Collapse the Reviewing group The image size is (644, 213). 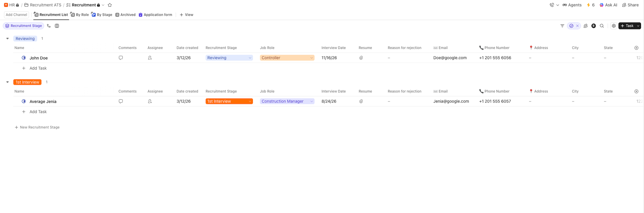[8, 38]
